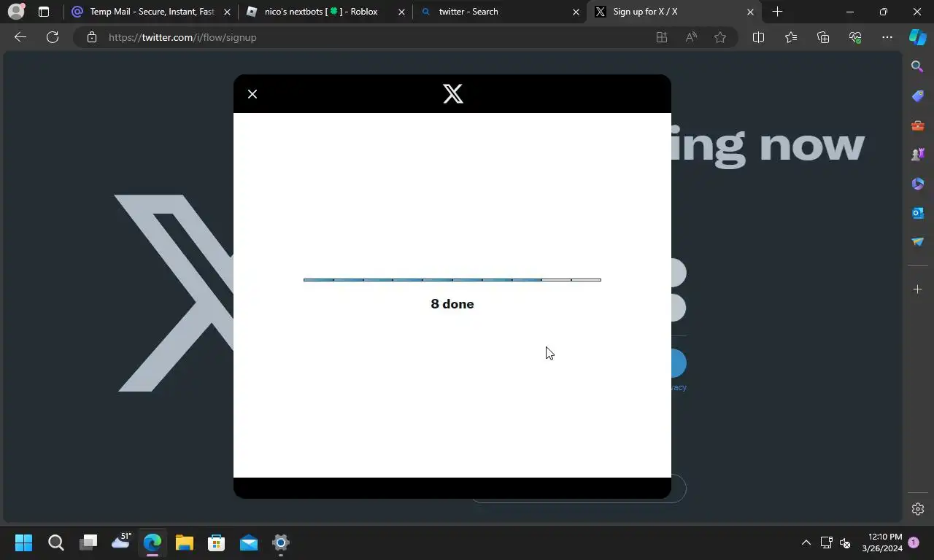Close the twitter Search tab

tap(576, 12)
